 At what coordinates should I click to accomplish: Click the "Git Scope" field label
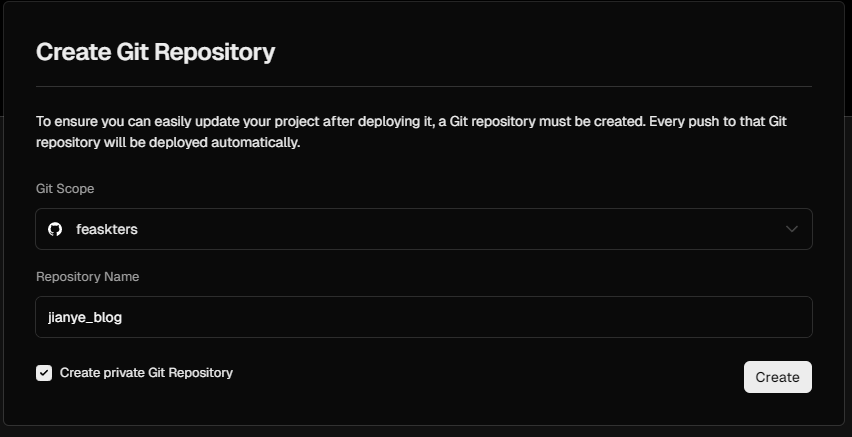point(65,188)
